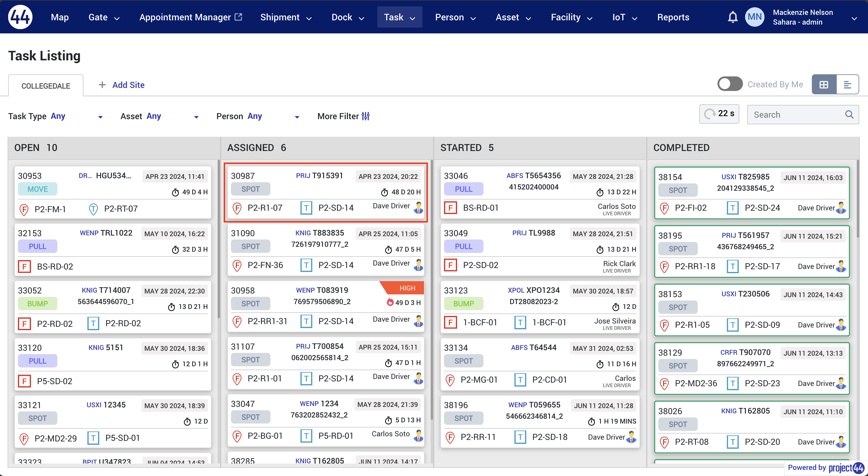Click P2-RT-07 to-location pin icon

coord(93,210)
